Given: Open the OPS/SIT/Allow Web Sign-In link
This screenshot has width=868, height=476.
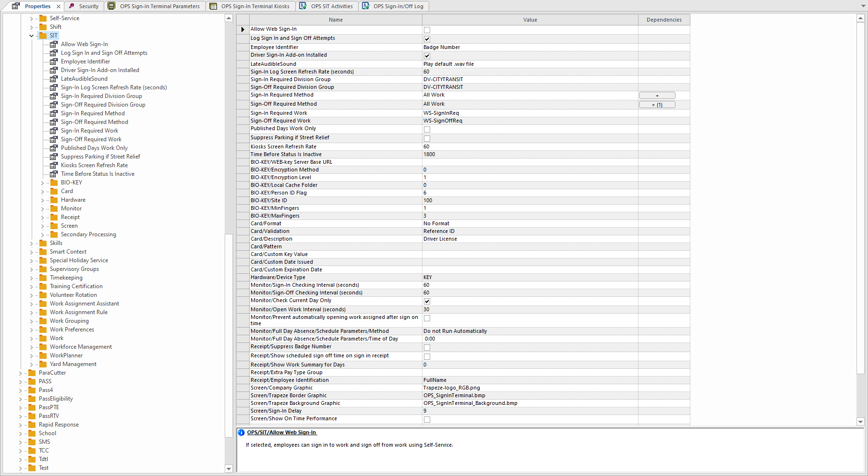Looking at the screenshot, I should pos(281,432).
